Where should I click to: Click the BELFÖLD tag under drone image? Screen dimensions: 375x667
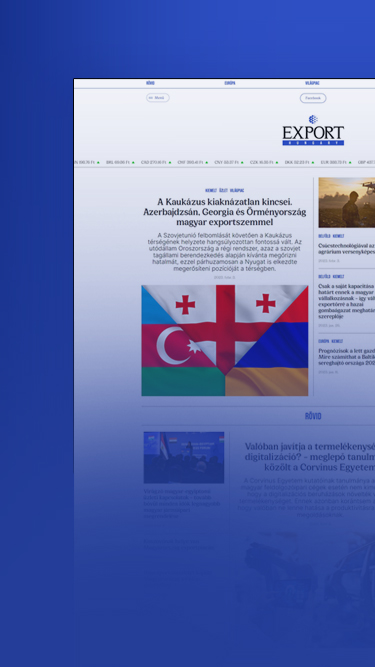pyautogui.click(x=324, y=236)
